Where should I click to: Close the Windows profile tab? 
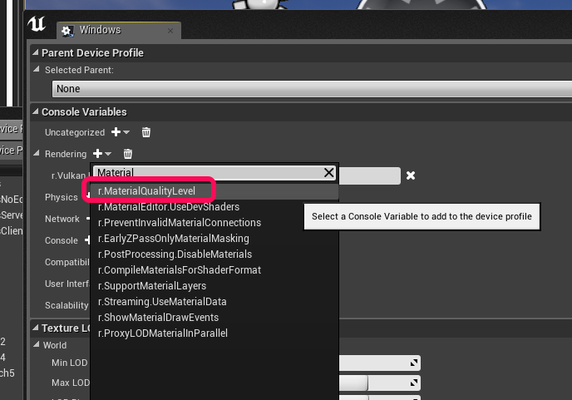[170, 31]
